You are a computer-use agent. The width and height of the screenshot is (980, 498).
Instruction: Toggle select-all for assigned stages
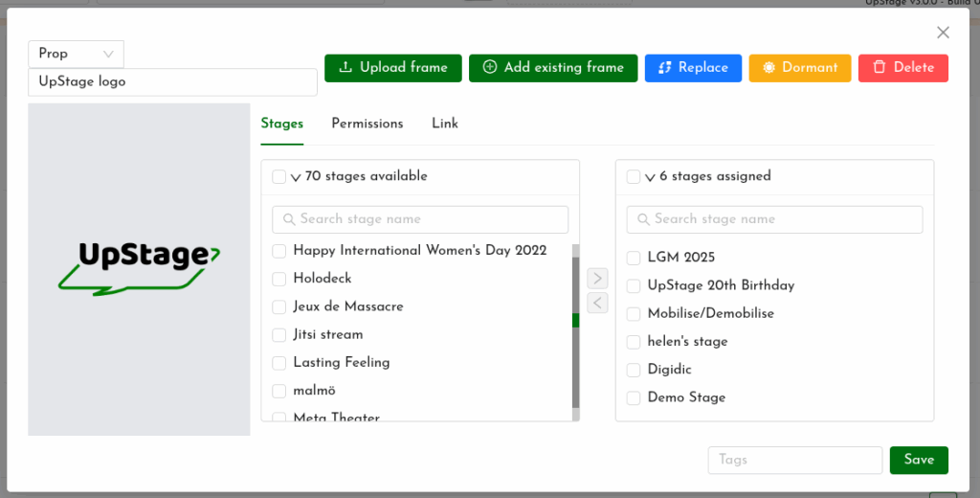click(x=634, y=177)
